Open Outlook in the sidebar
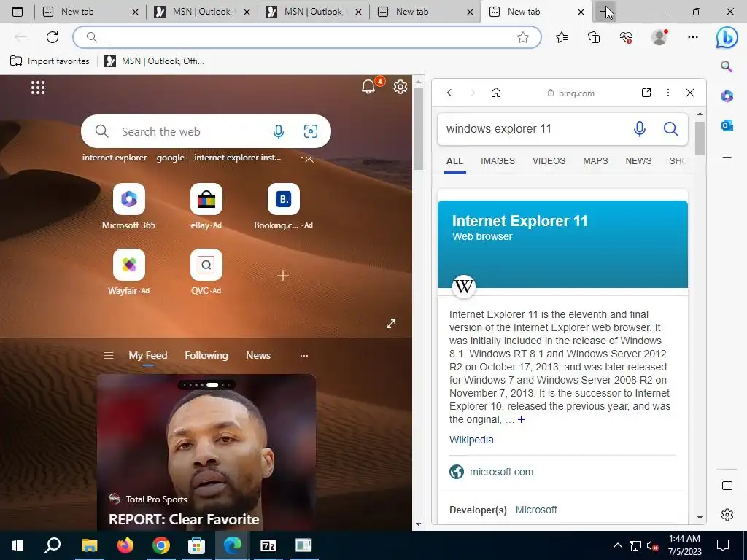Screen dimensions: 747x560 [x=727, y=125]
